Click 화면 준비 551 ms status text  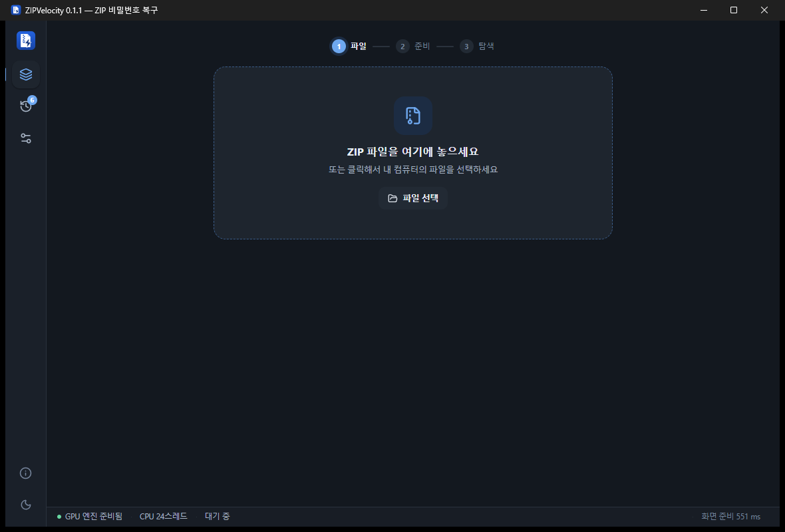coord(730,517)
